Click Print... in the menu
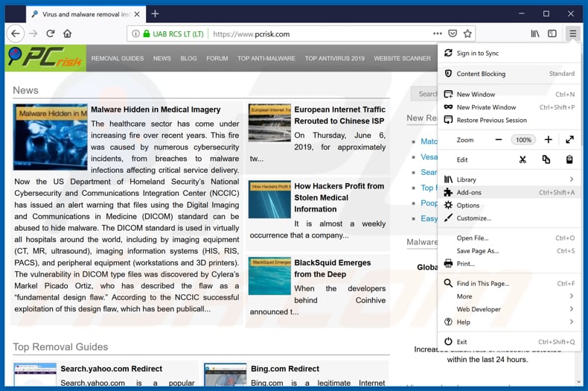This screenshot has width=588, height=391. pyautogui.click(x=509, y=264)
